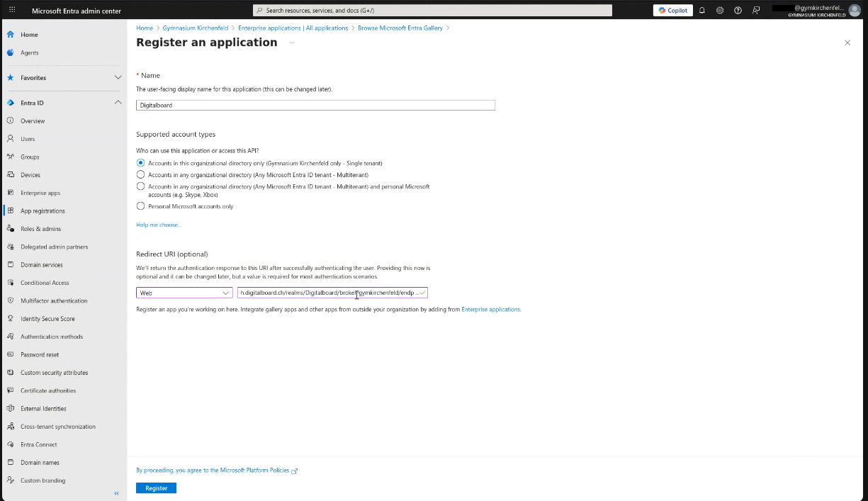Open the settings gear menu
This screenshot has height=501, width=868.
tap(720, 10)
